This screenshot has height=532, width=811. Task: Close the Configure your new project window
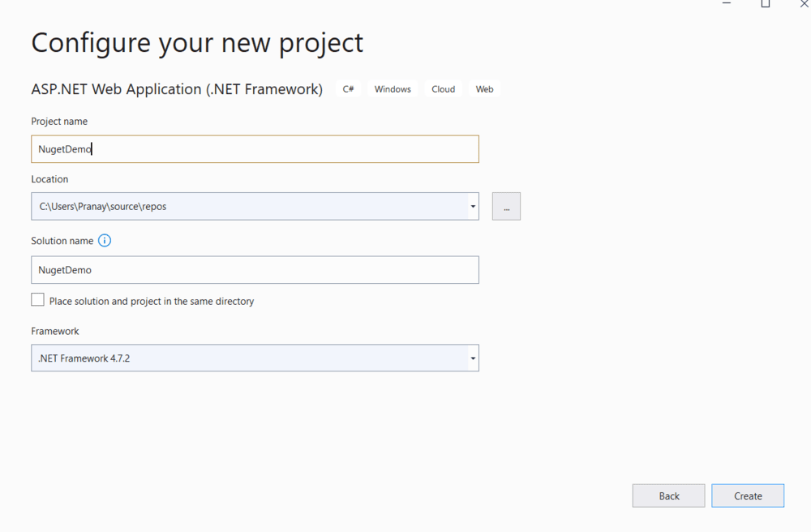[804, 4]
